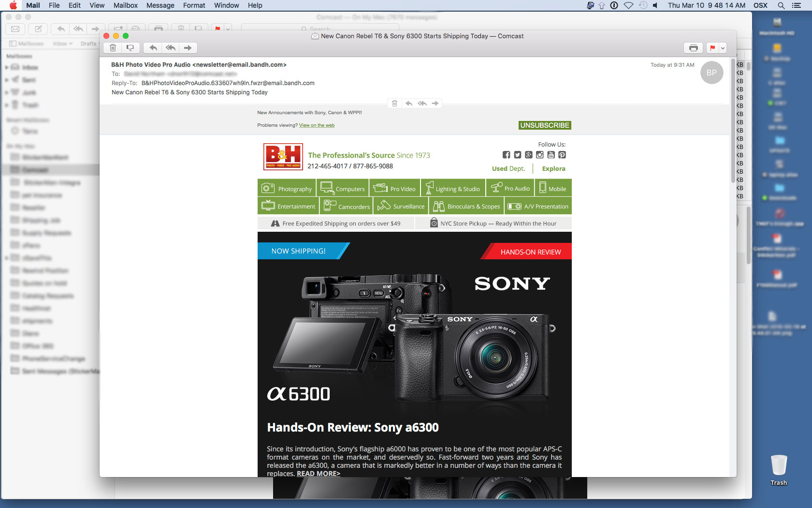The image size is (812, 508).
Task: Open B&H Google Plus icon
Action: click(x=529, y=155)
